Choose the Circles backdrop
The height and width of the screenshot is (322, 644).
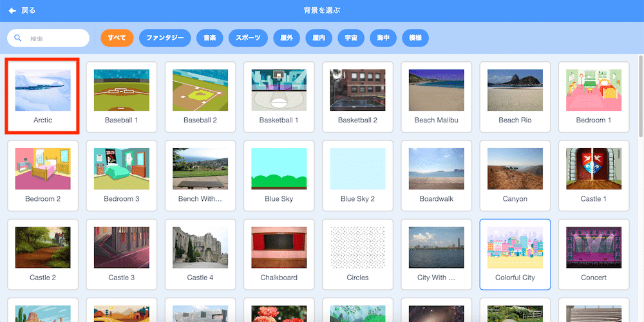(357, 254)
